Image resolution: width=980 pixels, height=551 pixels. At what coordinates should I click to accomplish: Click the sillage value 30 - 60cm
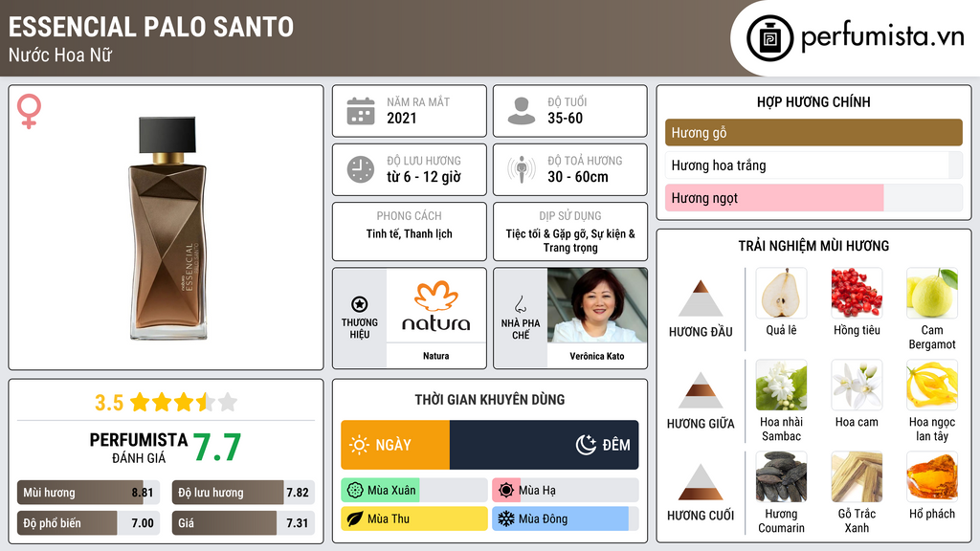577,177
